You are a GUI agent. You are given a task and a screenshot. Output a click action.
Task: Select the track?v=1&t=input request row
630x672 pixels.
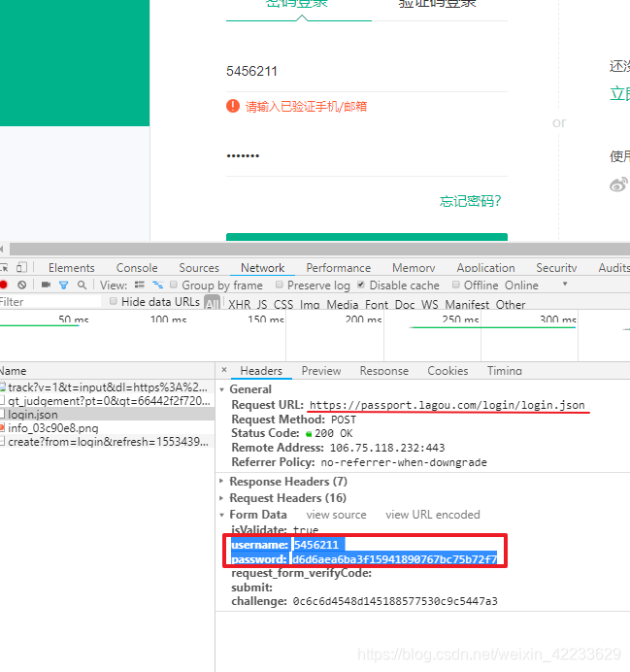coord(107,387)
